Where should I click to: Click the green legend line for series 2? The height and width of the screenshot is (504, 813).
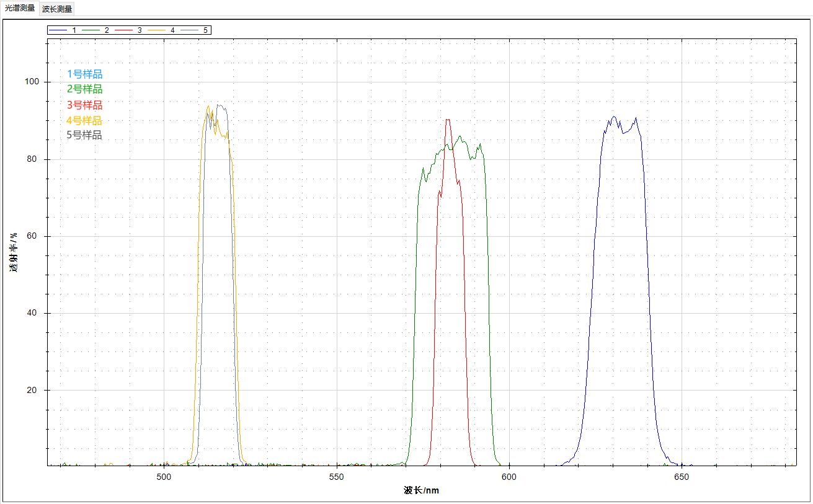click(91, 30)
